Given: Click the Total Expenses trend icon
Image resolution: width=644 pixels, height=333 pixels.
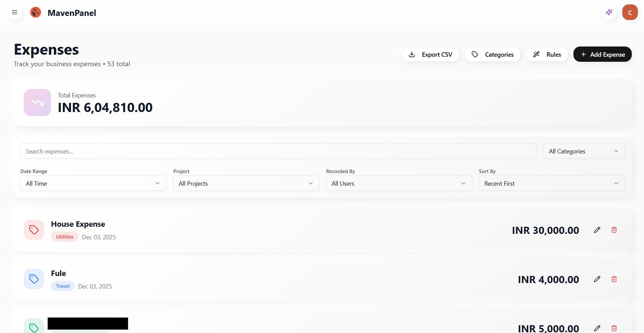Looking at the screenshot, I should (37, 103).
